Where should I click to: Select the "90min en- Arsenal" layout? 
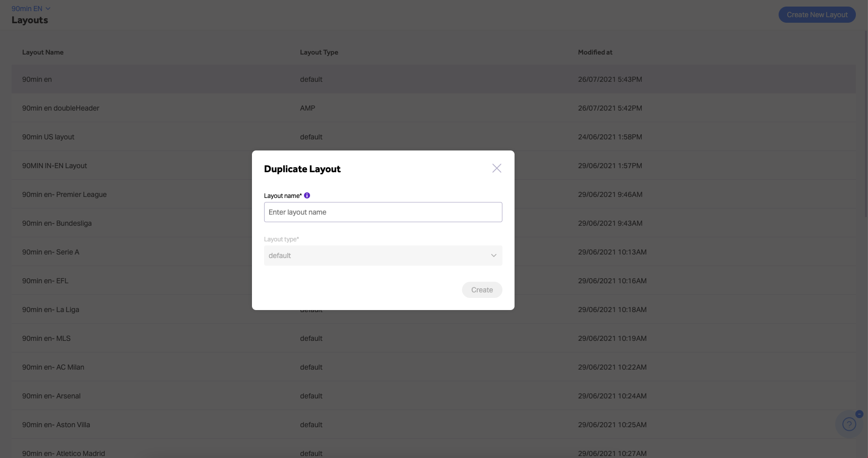tap(52, 396)
